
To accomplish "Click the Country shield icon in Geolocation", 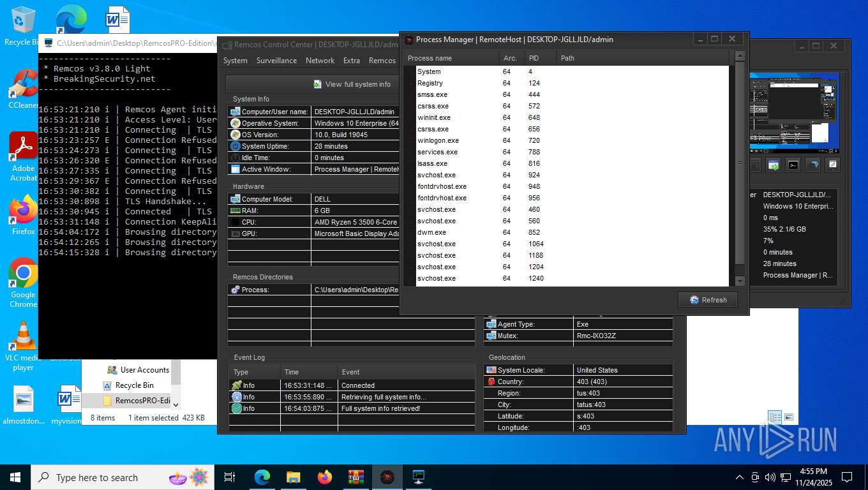I will pos(491,382).
